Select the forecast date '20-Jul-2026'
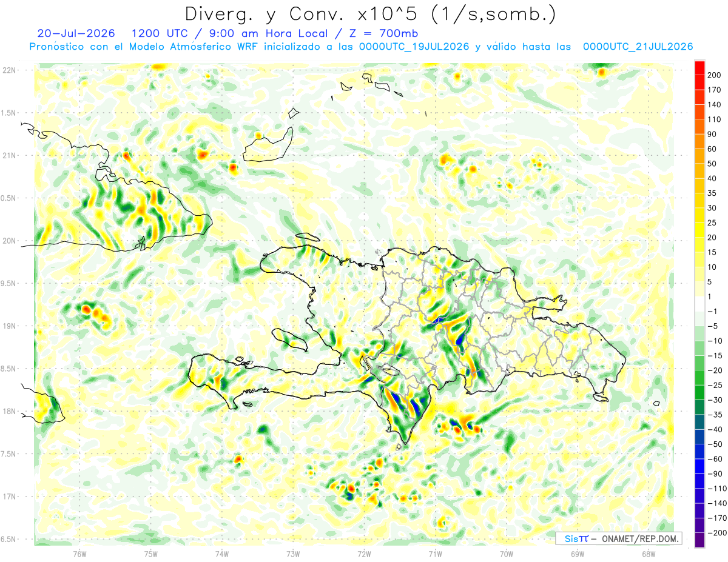This screenshot has height=562, width=728. [76, 33]
